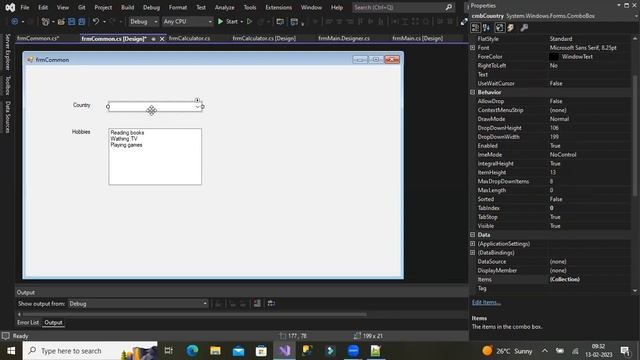Open Mail app from taskbar
The image size is (640, 360).
tap(238, 351)
